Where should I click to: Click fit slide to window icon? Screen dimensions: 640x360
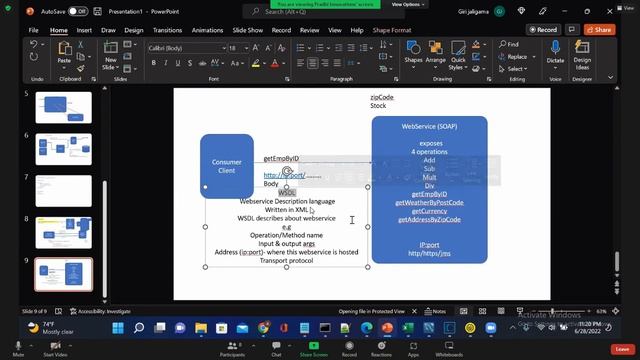pyautogui.click(x=616, y=311)
